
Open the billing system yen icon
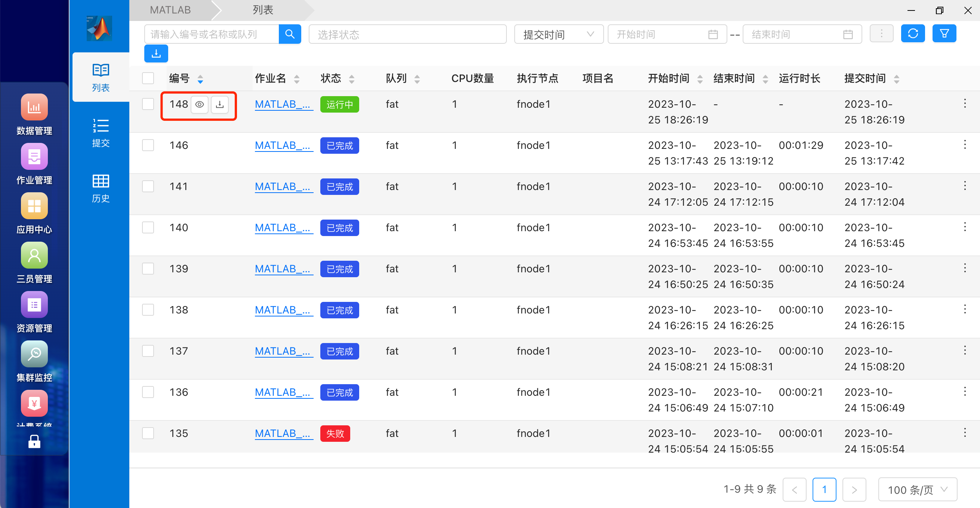click(34, 403)
